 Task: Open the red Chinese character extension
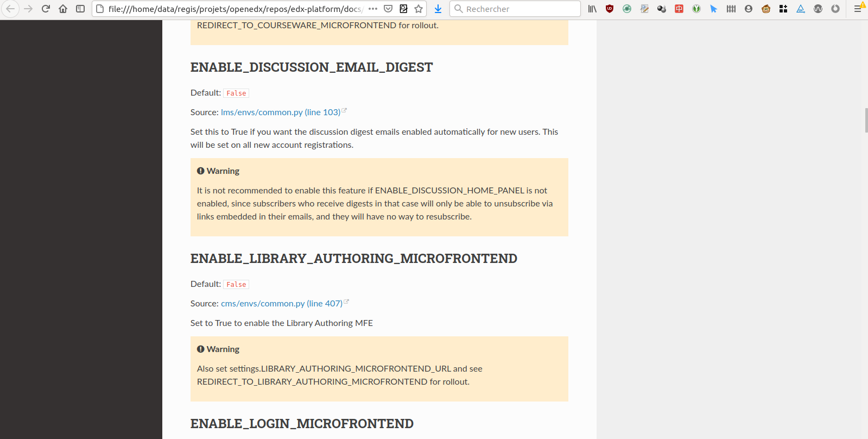coord(679,9)
